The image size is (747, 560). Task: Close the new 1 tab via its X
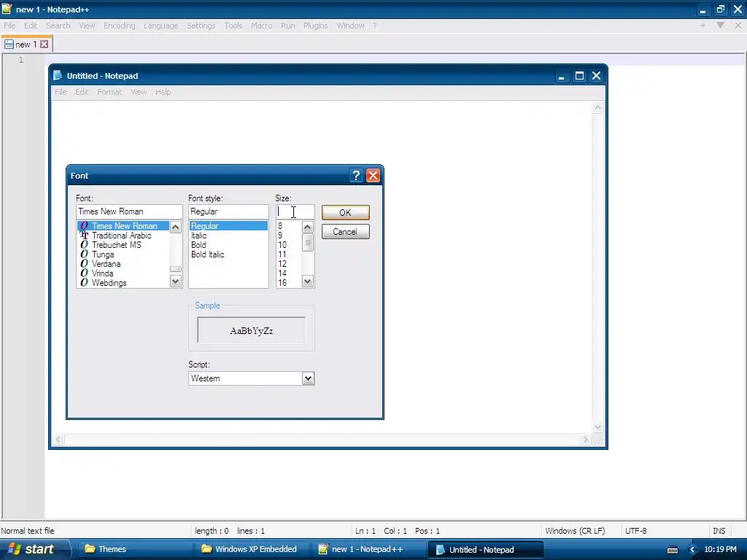pos(44,44)
